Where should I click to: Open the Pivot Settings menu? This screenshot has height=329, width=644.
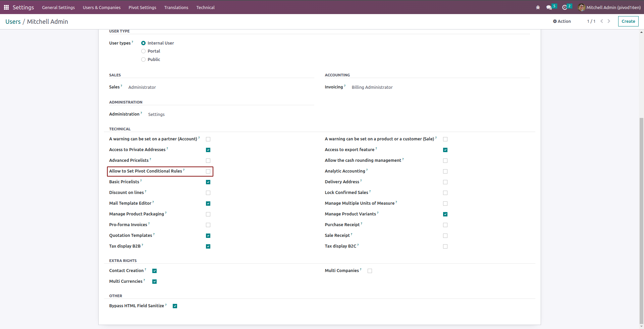pyautogui.click(x=142, y=7)
